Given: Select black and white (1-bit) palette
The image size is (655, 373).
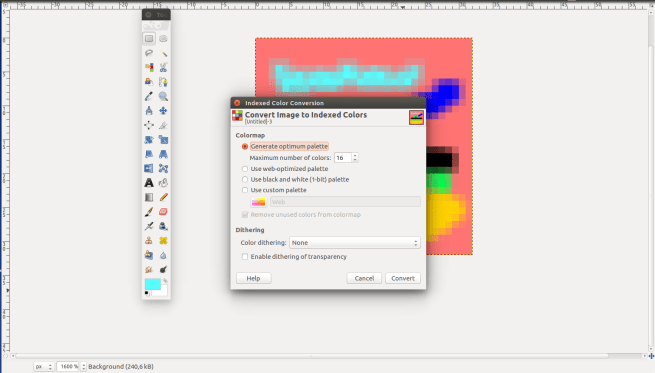Looking at the screenshot, I should click(295, 179).
